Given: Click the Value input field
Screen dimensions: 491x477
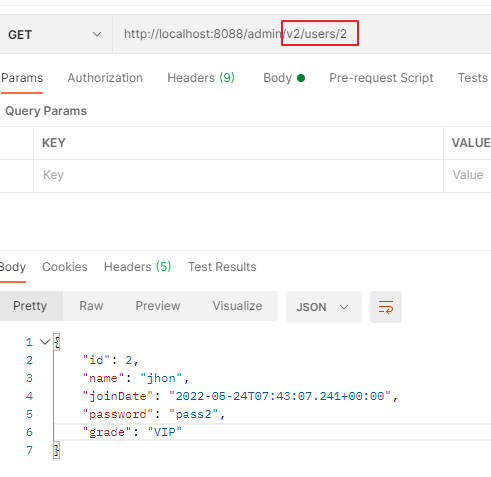Looking at the screenshot, I should point(467,176).
